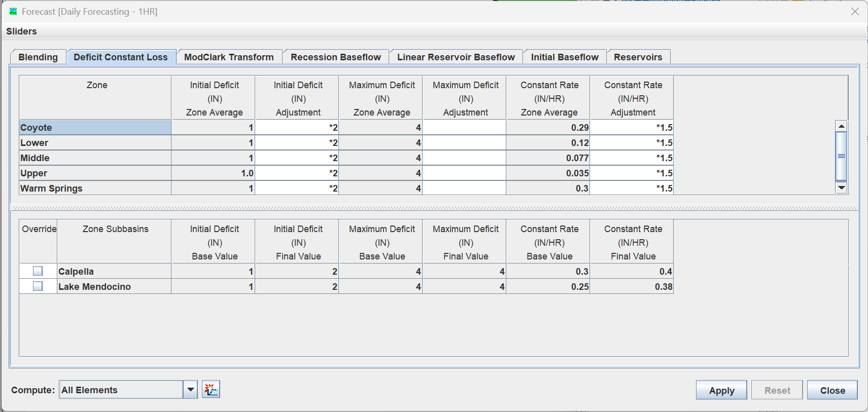Go to Linear Reservoir Baseflow tab

coord(456,57)
